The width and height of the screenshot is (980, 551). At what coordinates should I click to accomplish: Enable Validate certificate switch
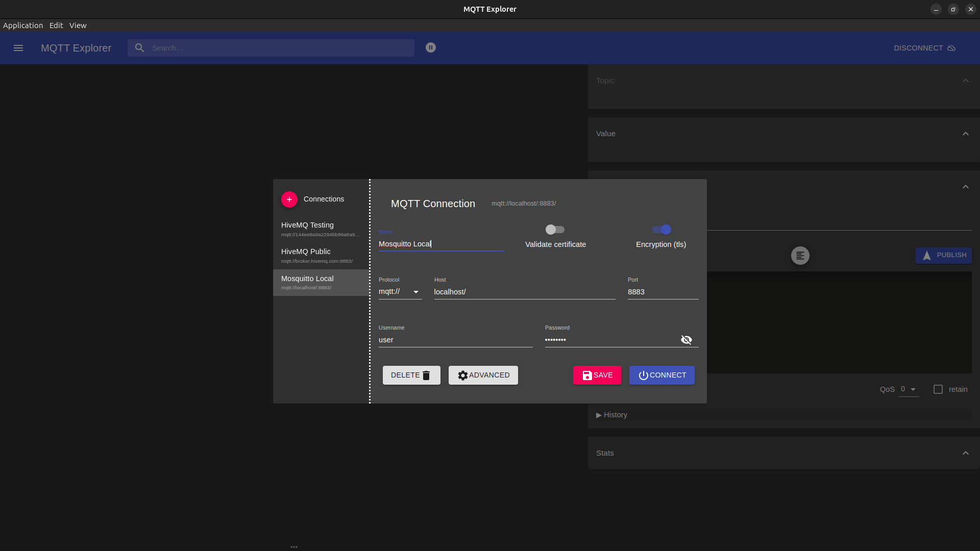[x=555, y=230]
